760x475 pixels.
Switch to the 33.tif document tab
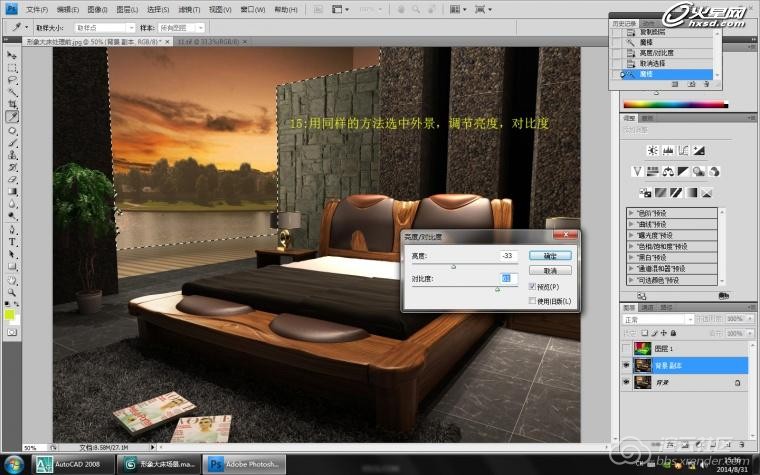(209, 42)
